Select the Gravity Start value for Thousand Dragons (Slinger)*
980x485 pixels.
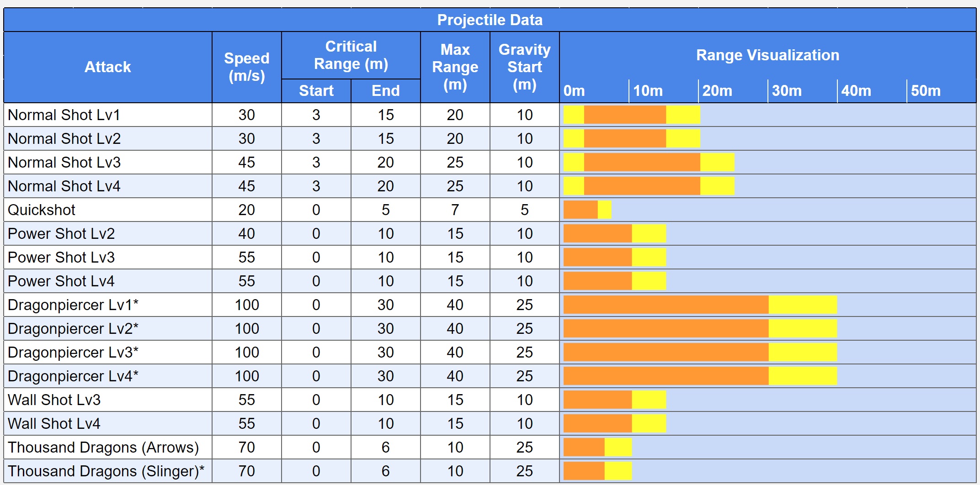point(525,471)
